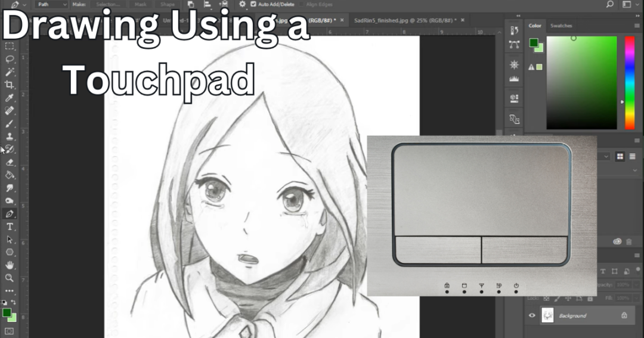Click the Background layer lock icon
This screenshot has height=338, width=644.
624,315
